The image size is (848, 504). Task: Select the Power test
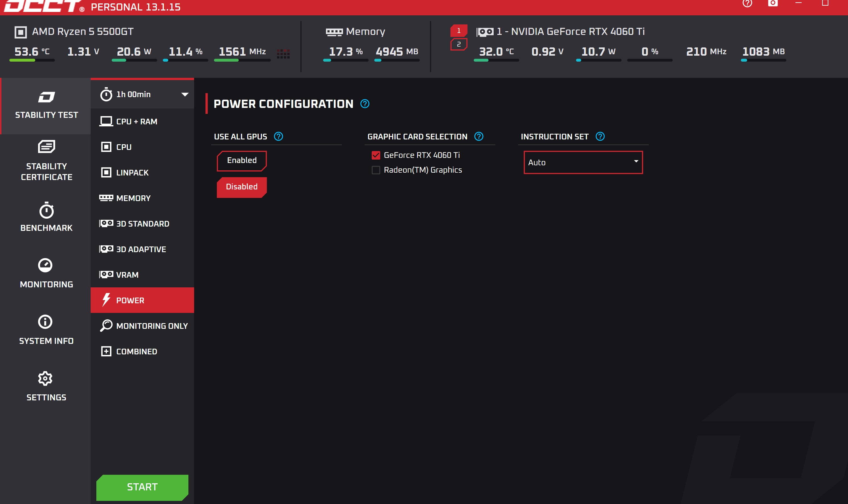click(142, 300)
